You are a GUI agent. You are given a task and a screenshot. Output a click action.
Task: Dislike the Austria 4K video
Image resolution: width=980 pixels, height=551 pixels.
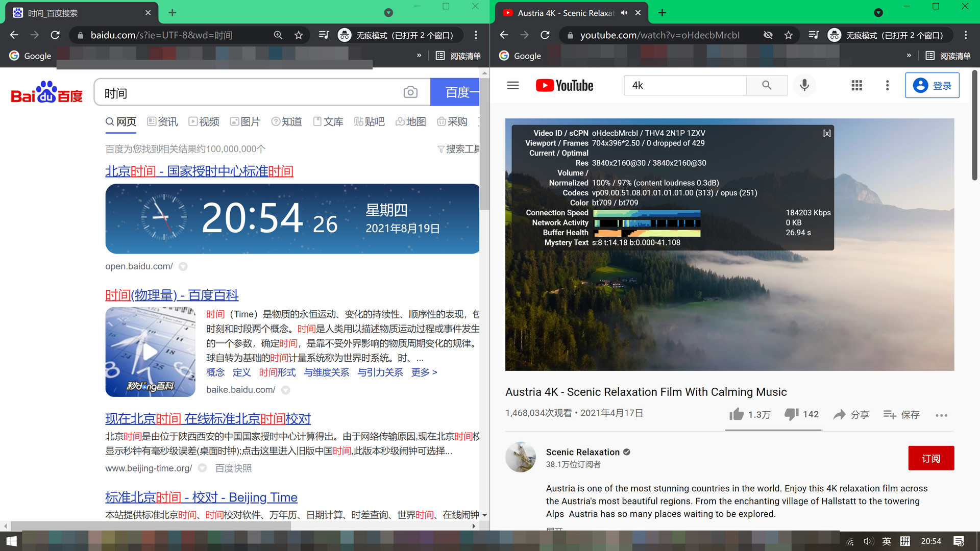click(x=792, y=414)
